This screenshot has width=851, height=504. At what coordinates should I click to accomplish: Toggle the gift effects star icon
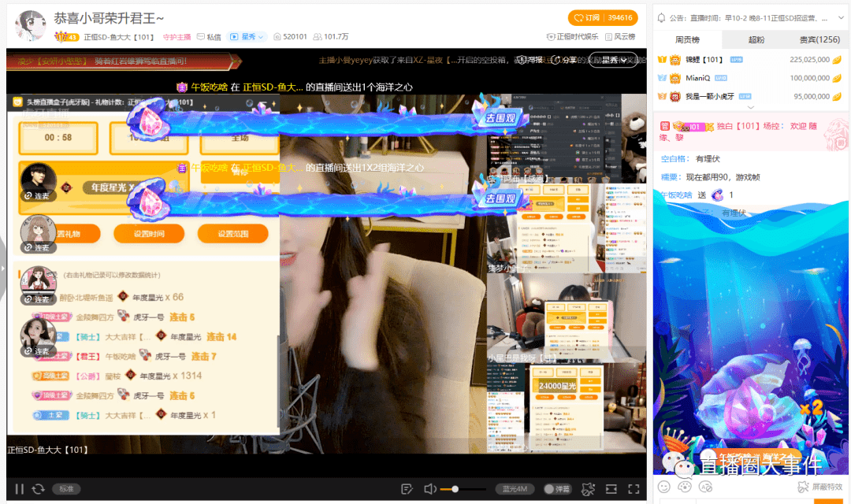[589, 488]
